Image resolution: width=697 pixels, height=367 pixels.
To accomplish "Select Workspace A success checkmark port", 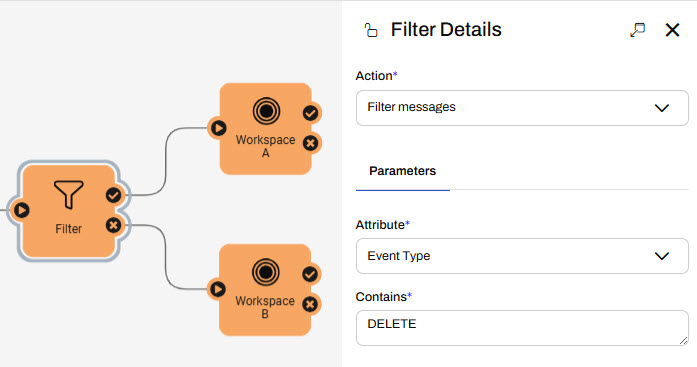I will click(311, 113).
